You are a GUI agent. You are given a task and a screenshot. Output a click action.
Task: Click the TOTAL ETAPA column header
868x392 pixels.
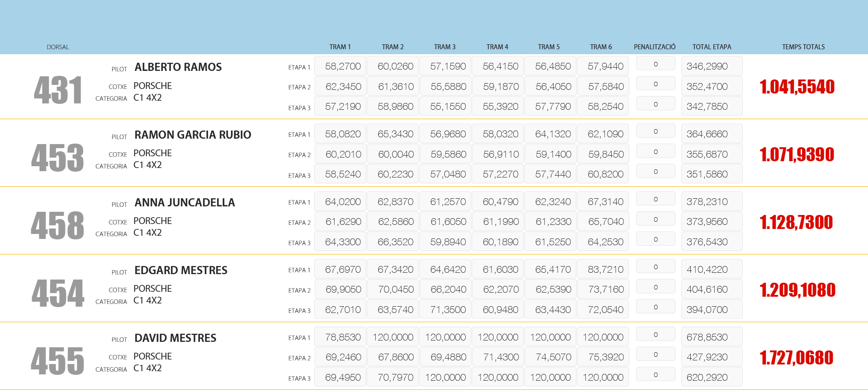click(711, 47)
